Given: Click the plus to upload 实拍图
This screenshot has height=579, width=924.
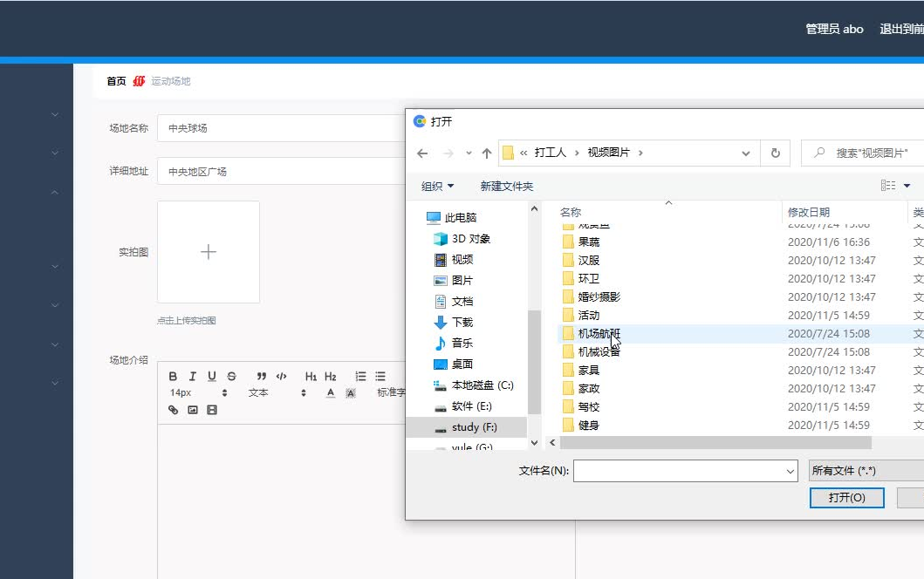Looking at the screenshot, I should point(208,252).
